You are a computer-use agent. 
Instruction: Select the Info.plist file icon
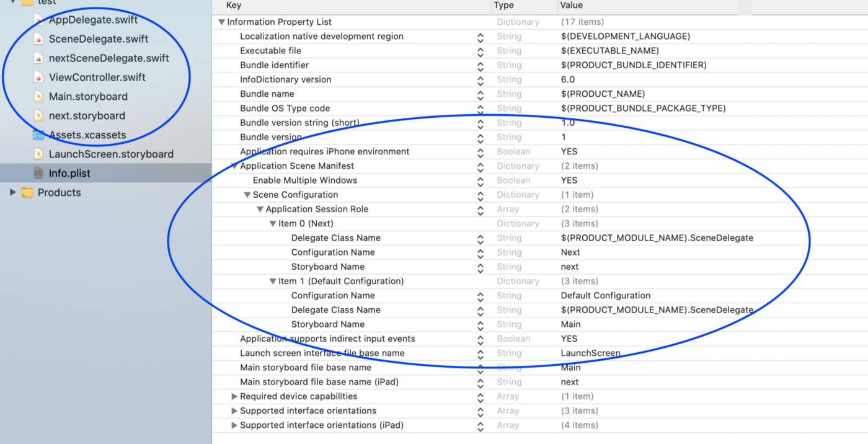[38, 174]
